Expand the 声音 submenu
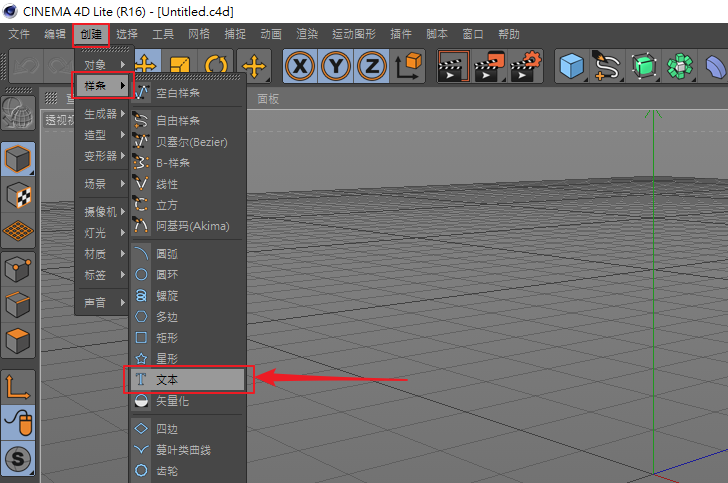 point(102,303)
